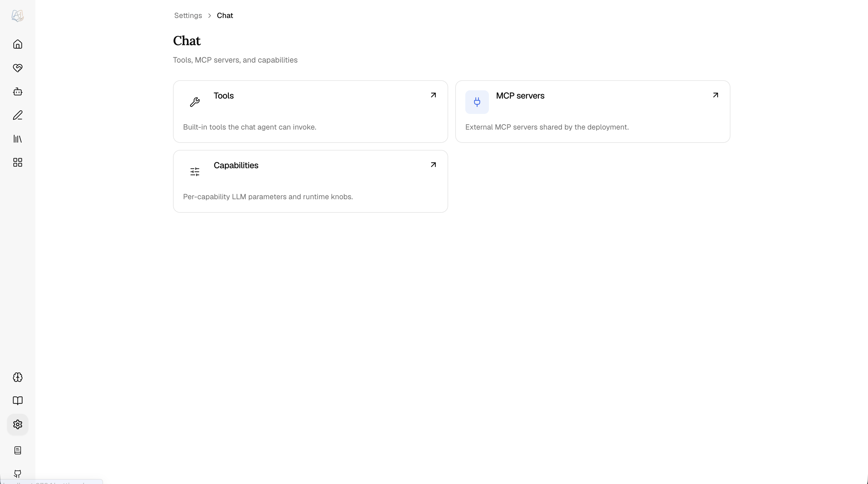This screenshot has width=868, height=484.
Task: Click the app logo at top-left
Action: [17, 15]
